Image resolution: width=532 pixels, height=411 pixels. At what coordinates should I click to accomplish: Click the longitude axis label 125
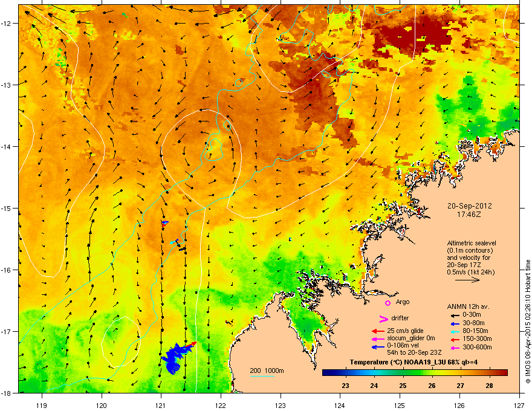(400, 405)
